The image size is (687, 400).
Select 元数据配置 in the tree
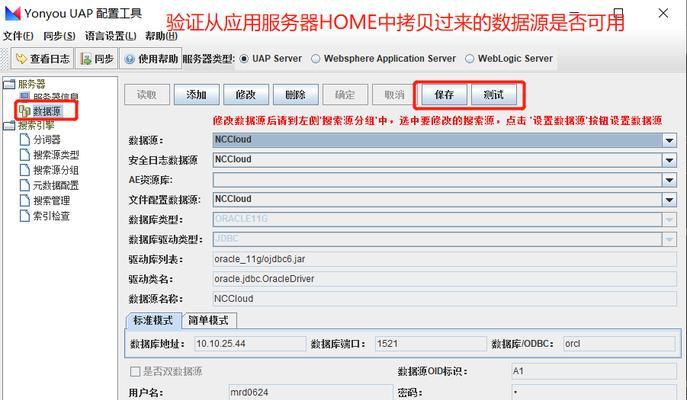coord(56,185)
